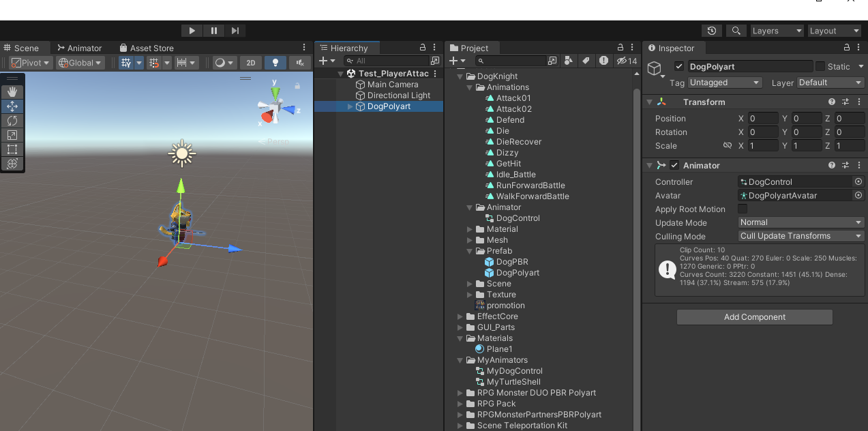Select the combined Transform tool
Viewport: 868px width, 431px height.
tap(12, 164)
